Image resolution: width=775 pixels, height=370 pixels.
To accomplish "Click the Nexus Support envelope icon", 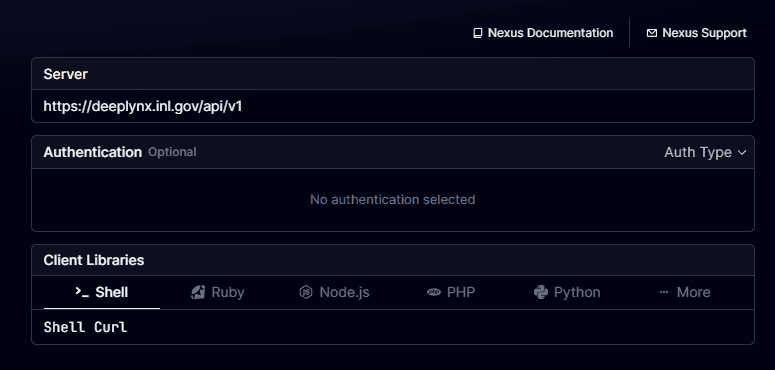I will coord(652,33).
